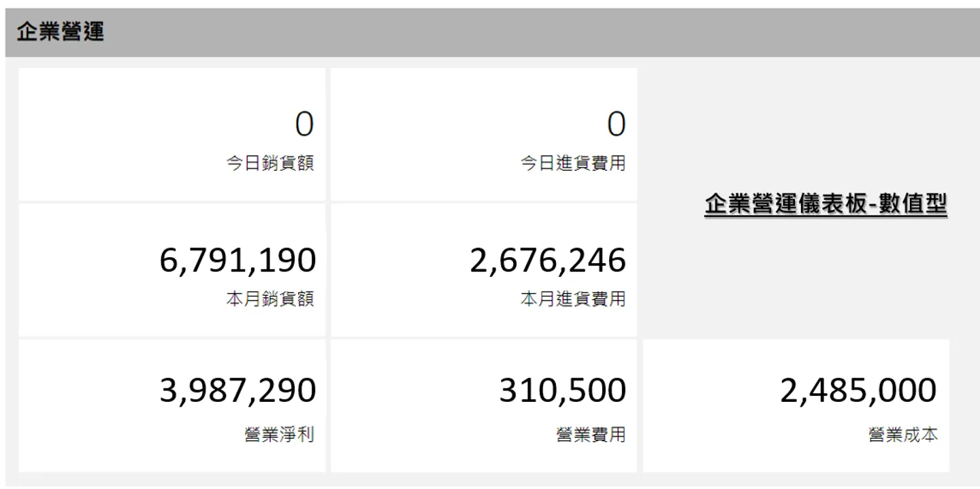Select the 今日進貨費用 label
980x489 pixels.
[573, 163]
